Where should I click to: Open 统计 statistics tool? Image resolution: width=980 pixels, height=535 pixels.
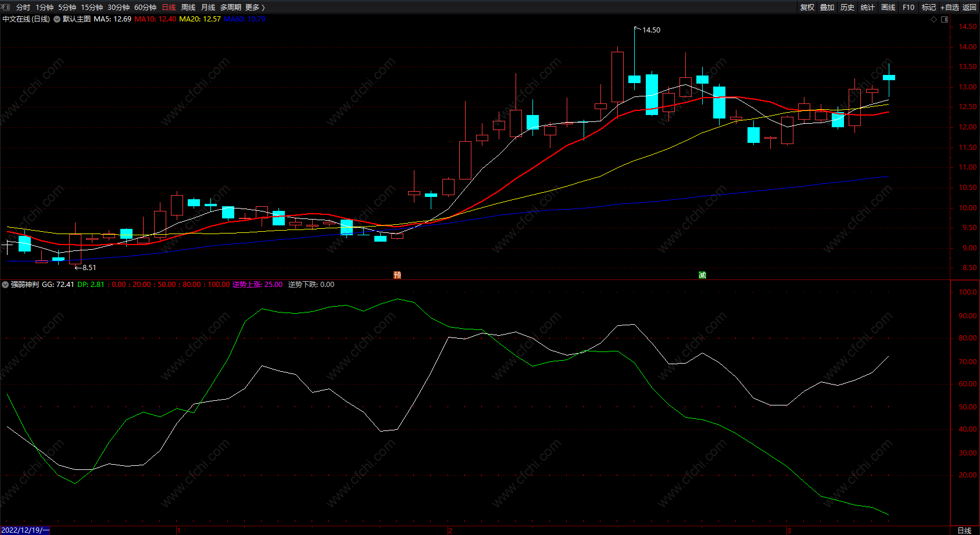point(868,8)
